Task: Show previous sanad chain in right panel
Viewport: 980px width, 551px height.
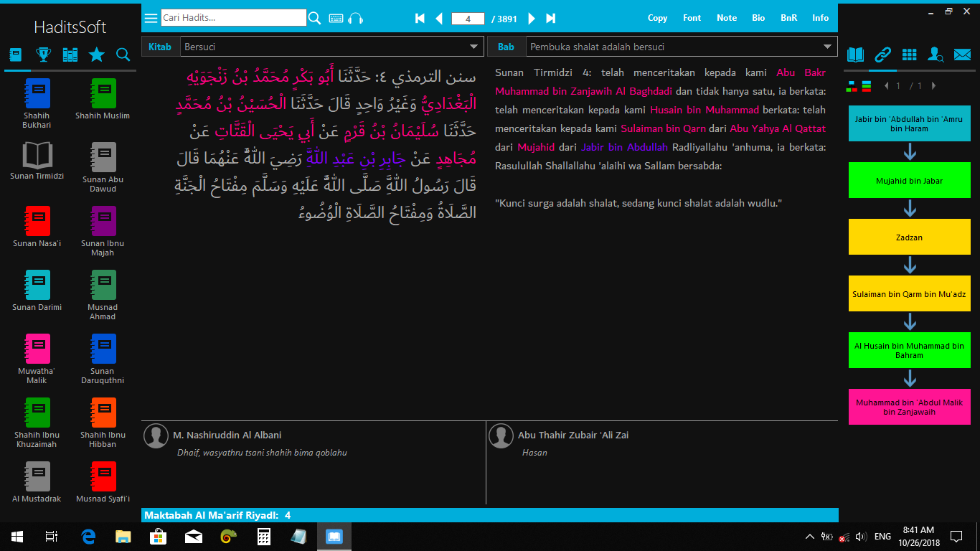Action: [x=887, y=86]
